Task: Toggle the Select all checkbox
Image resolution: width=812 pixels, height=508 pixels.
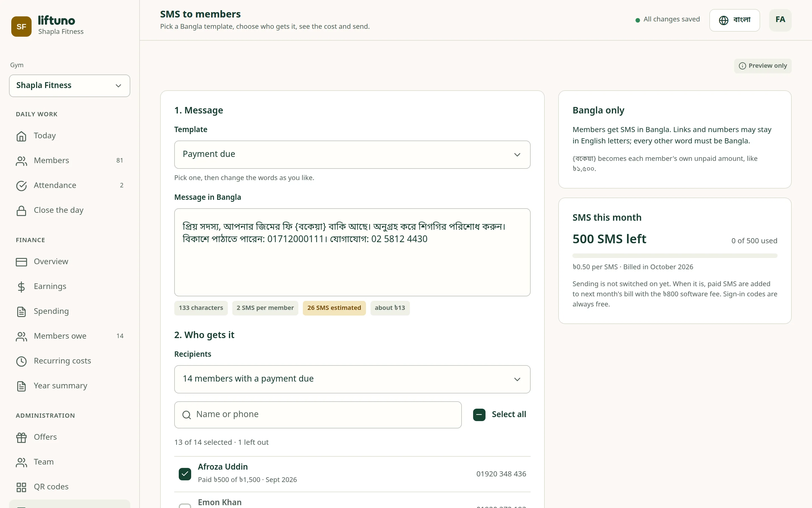Action: point(479,415)
